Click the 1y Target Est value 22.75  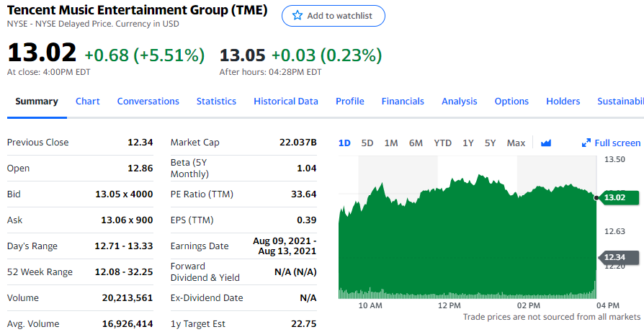(303, 324)
